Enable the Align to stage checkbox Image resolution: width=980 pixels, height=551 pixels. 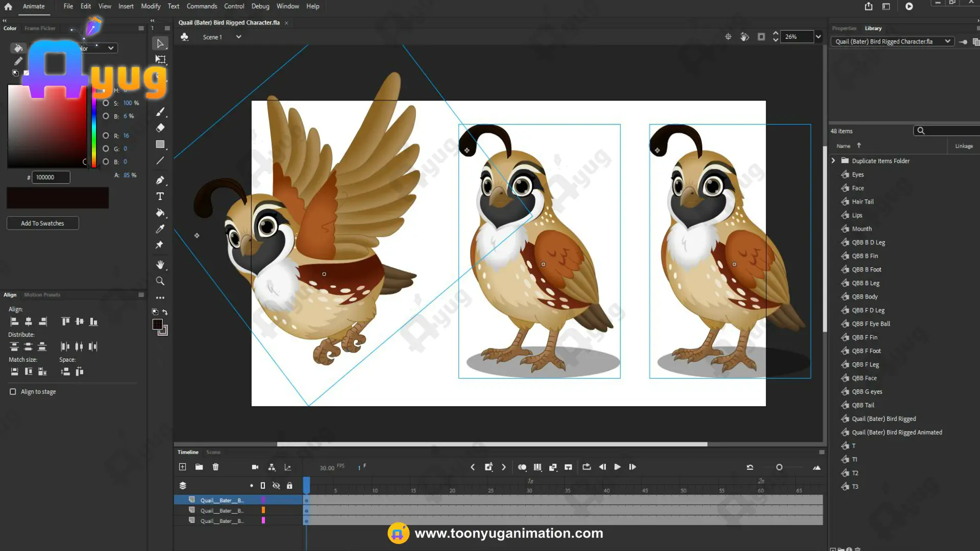[x=13, y=392]
